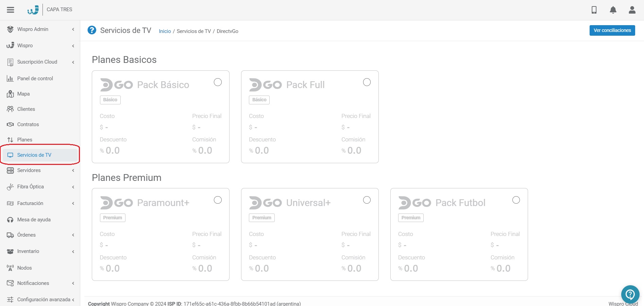Click the Pack Full card title
This screenshot has width=644, height=306.
pyautogui.click(x=305, y=85)
